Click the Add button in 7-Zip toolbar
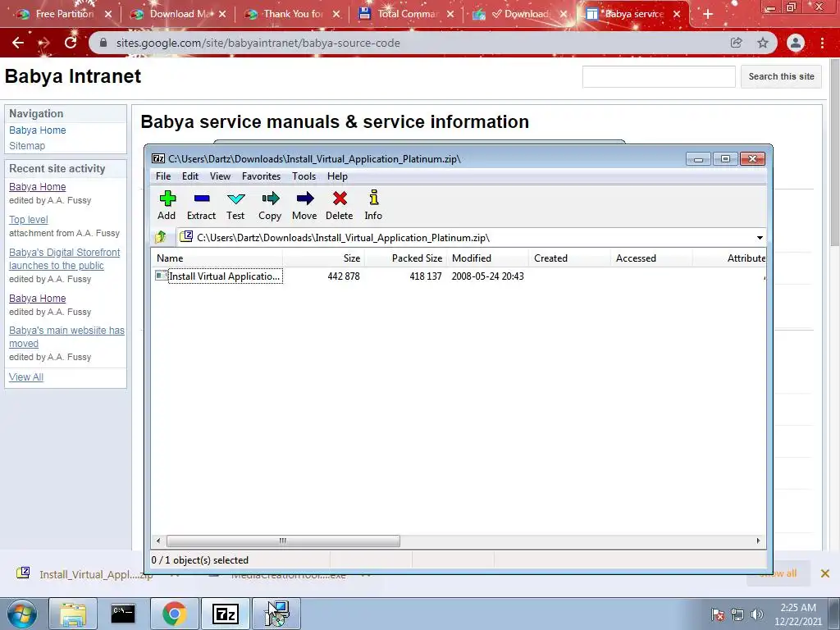The width and height of the screenshot is (840, 630). [167, 205]
